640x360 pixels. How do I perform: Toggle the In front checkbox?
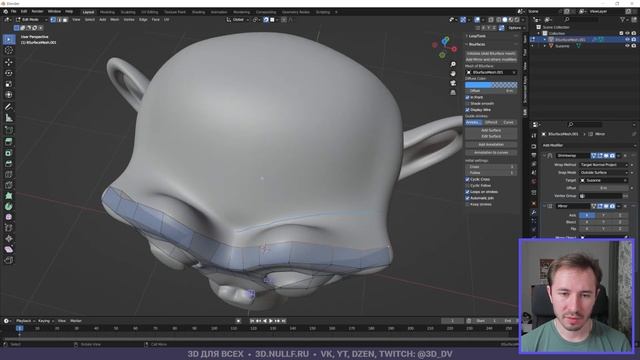468,98
